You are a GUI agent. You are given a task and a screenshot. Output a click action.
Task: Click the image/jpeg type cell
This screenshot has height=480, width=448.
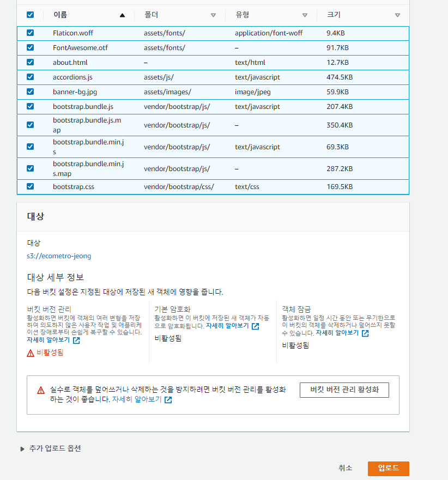tap(253, 92)
